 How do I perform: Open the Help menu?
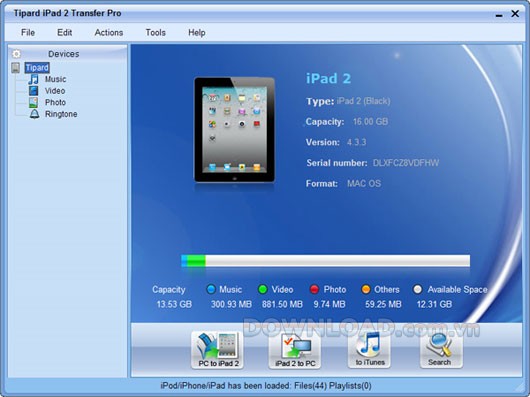tap(196, 32)
